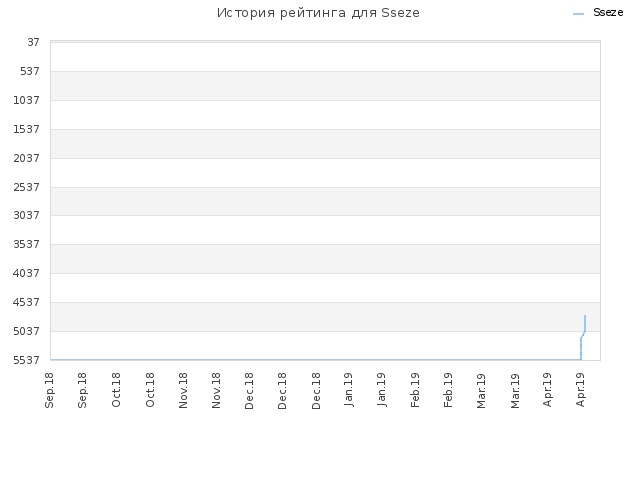This screenshot has height=480, width=640.
Task: Select the 4537 axis value
Action: tap(27, 302)
